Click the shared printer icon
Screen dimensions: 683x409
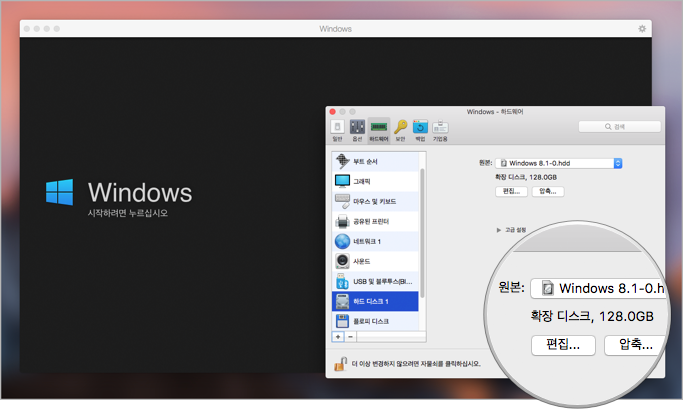click(x=342, y=221)
